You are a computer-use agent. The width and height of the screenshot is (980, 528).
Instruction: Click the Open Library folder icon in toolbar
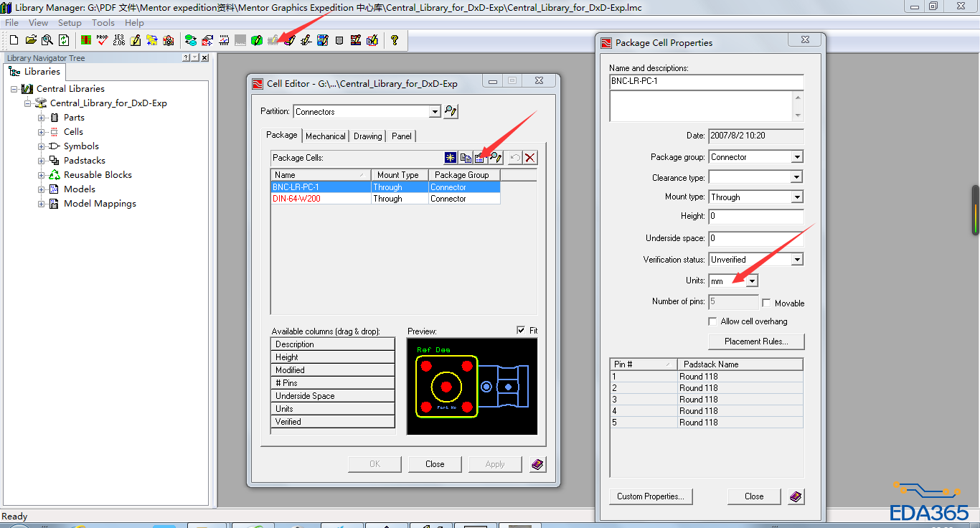(31, 40)
